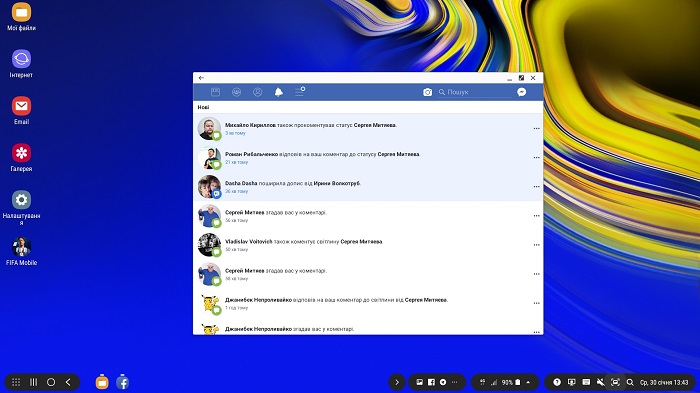Click the Home circle button in taskbar
700x393 pixels.
click(x=51, y=382)
